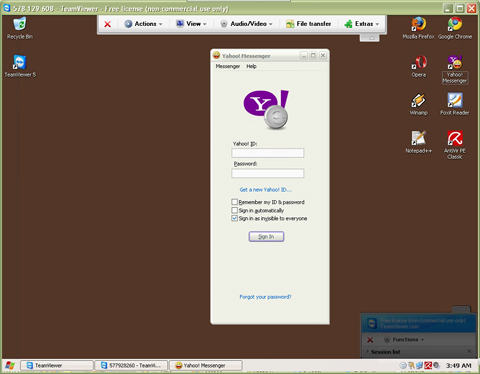480x374 pixels.
Task: Expand the Extras dropdown menu
Action: pyautogui.click(x=362, y=24)
